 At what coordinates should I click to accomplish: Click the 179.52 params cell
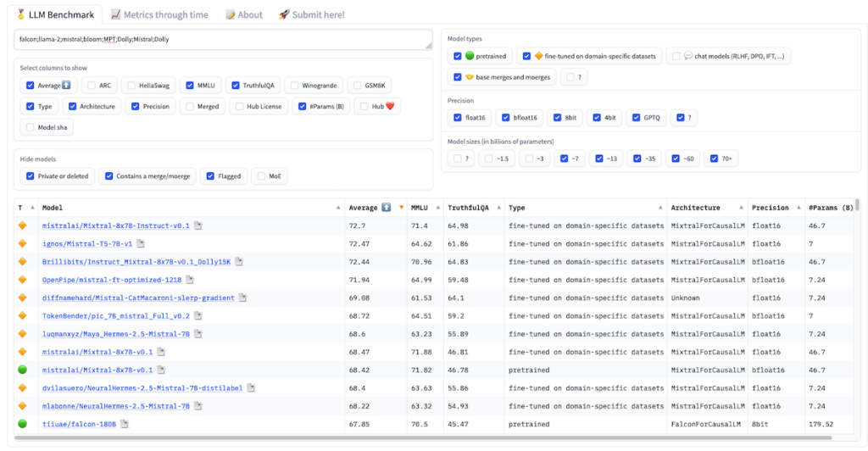click(821, 424)
